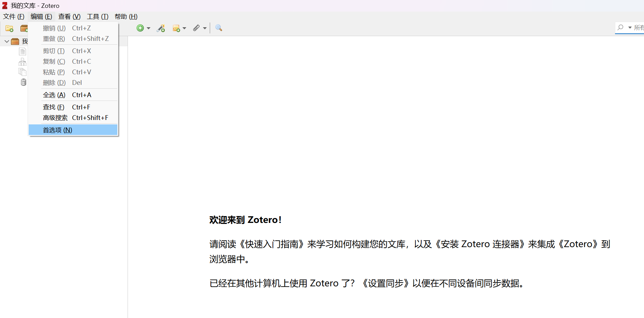Viewport: 644px width, 318px height.
Task: Click the Advanced Search magnifier icon
Action: click(219, 28)
